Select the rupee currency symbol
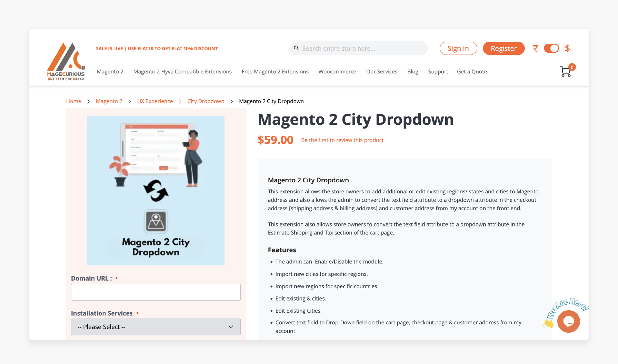618x364 pixels. (x=535, y=48)
